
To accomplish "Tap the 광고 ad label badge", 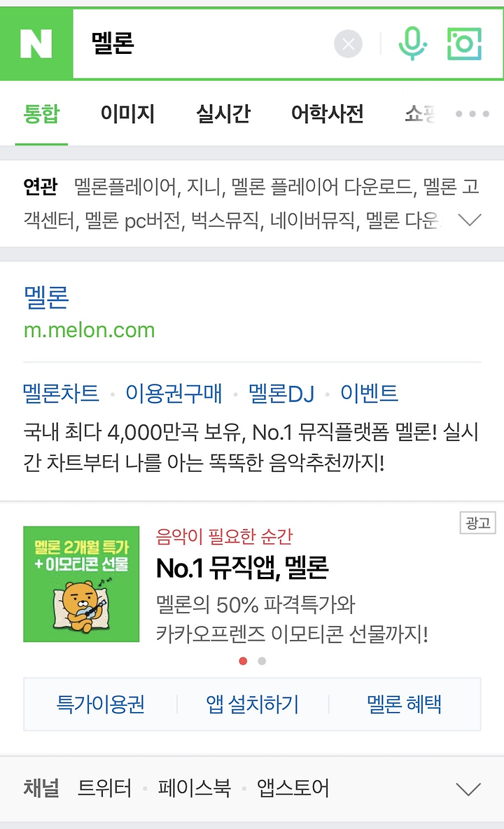I will (x=477, y=523).
